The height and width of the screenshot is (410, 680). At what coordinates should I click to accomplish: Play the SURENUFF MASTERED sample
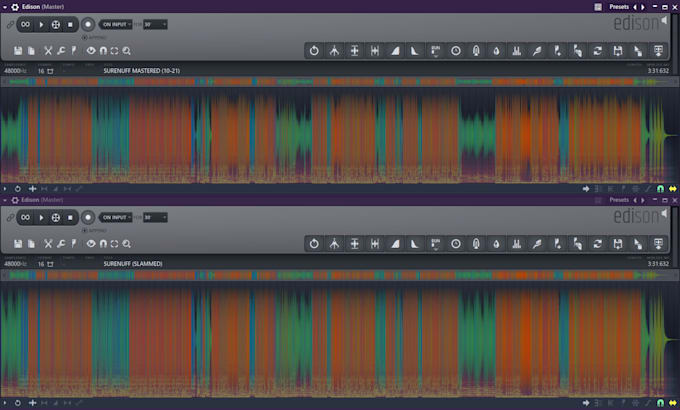coord(41,24)
